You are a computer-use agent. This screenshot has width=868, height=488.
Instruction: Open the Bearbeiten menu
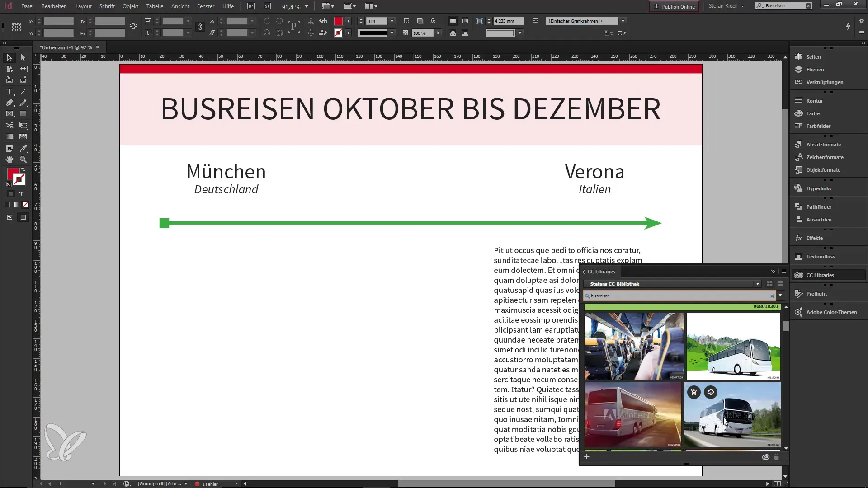tap(54, 6)
